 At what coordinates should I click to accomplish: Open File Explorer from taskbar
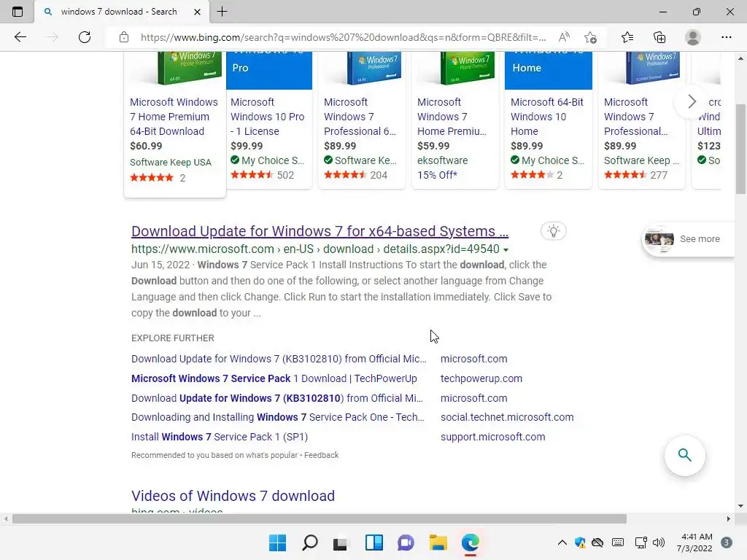438,542
